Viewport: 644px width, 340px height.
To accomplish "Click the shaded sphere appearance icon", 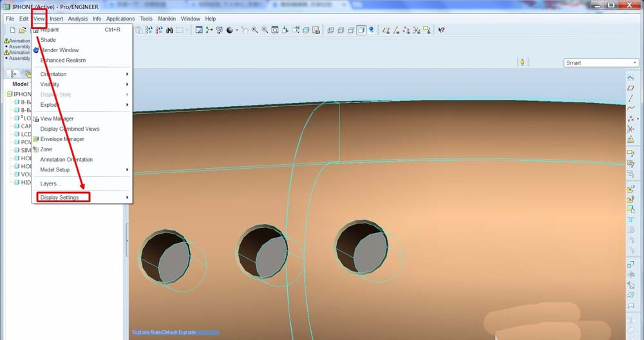I will (x=230, y=30).
